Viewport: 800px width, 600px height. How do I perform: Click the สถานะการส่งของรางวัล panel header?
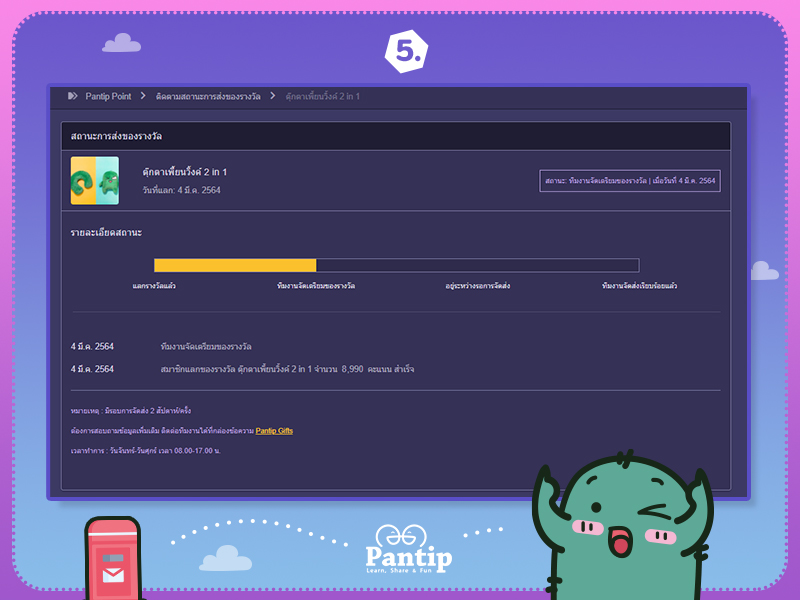(x=396, y=136)
